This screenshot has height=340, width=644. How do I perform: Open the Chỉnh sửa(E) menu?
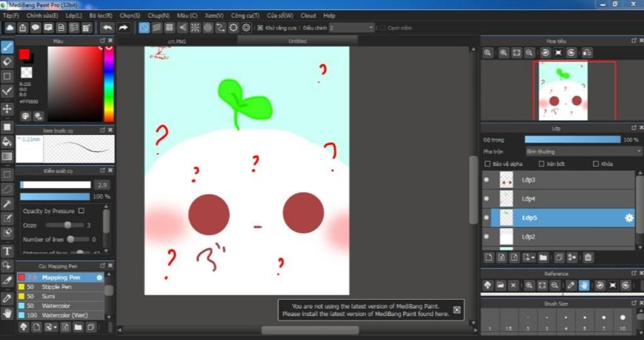coord(42,16)
